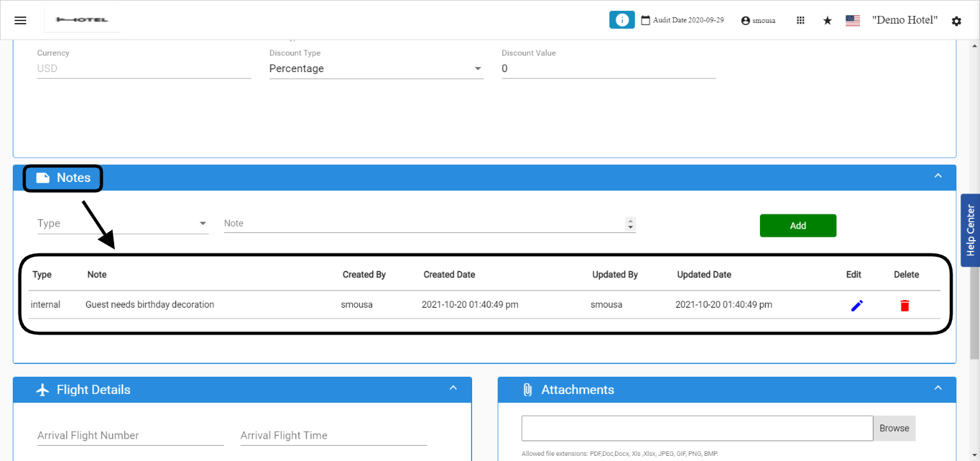Open the Discount Type dropdown
Viewport: 980px width, 461px height.
pyautogui.click(x=376, y=69)
